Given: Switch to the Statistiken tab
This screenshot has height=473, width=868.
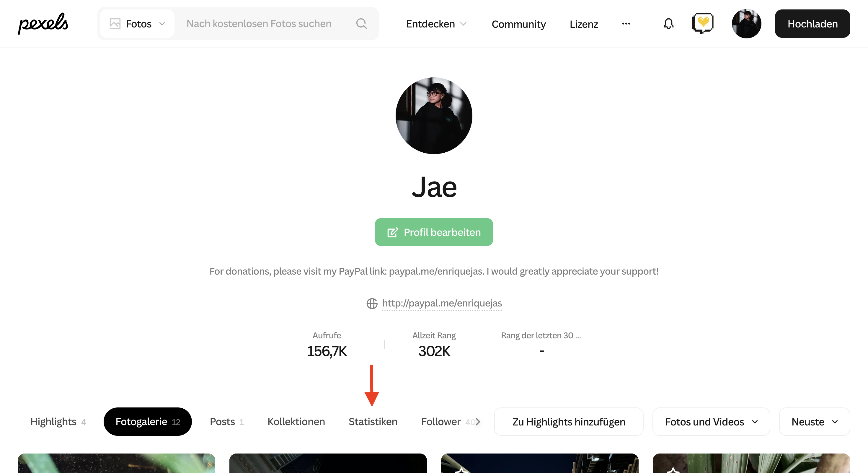Looking at the screenshot, I should tap(373, 422).
